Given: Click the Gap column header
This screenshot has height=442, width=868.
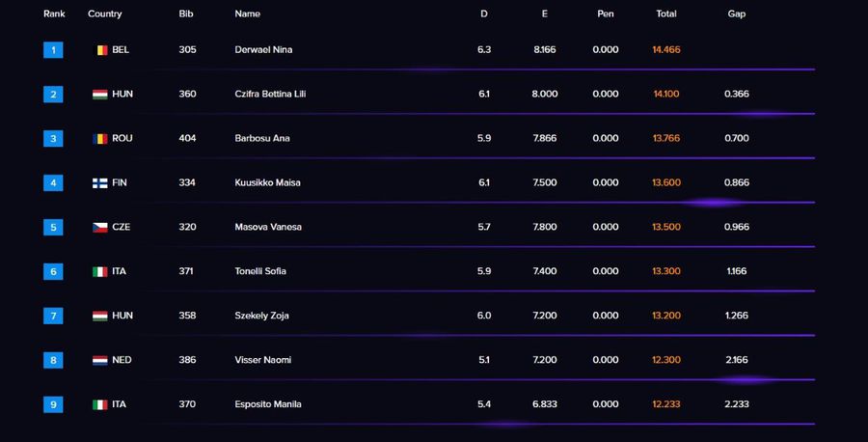Looking at the screenshot, I should 736,14.
